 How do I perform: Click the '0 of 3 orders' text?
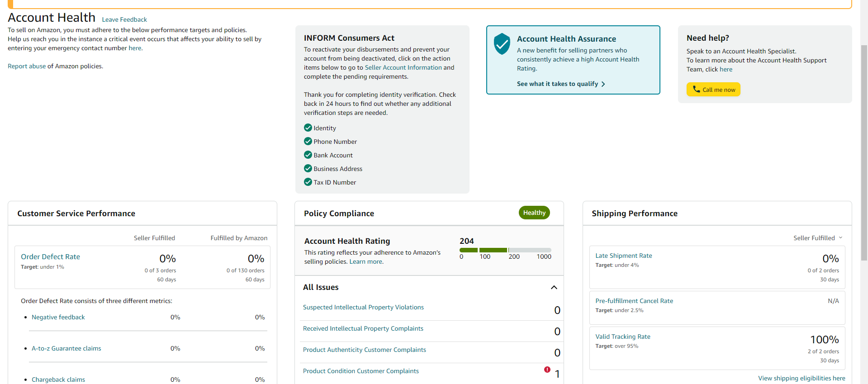pyautogui.click(x=161, y=270)
